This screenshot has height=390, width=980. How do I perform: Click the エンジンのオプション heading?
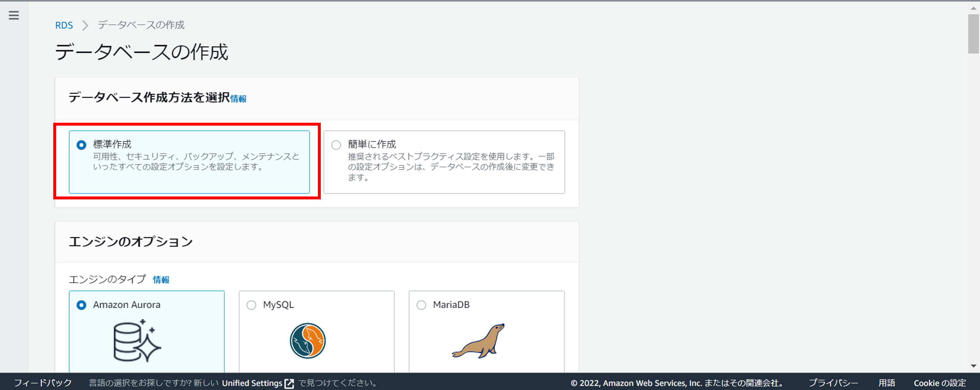[x=130, y=242]
